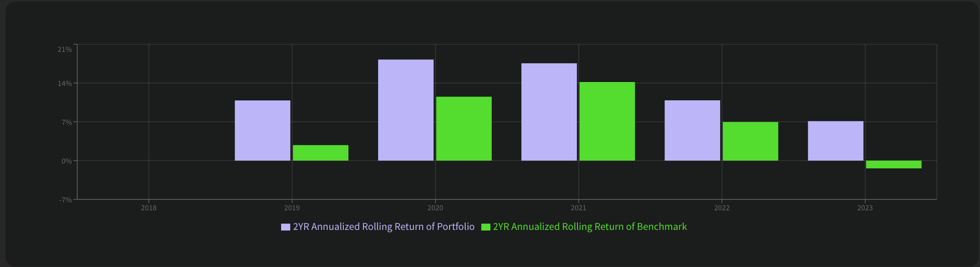980x267 pixels.
Task: Select the 2022 purple portfolio bar
Action: pos(692,131)
